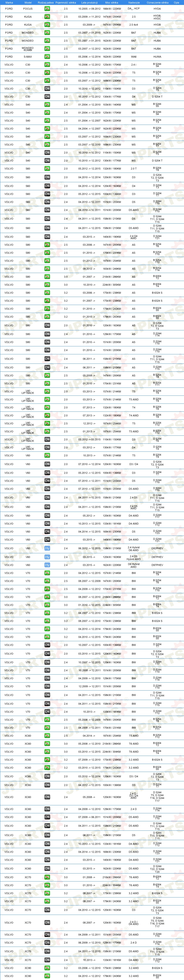The image size is (184, 980).
Task: Click the Oznaczenie silnika column header
Action: (x=157, y=2)
